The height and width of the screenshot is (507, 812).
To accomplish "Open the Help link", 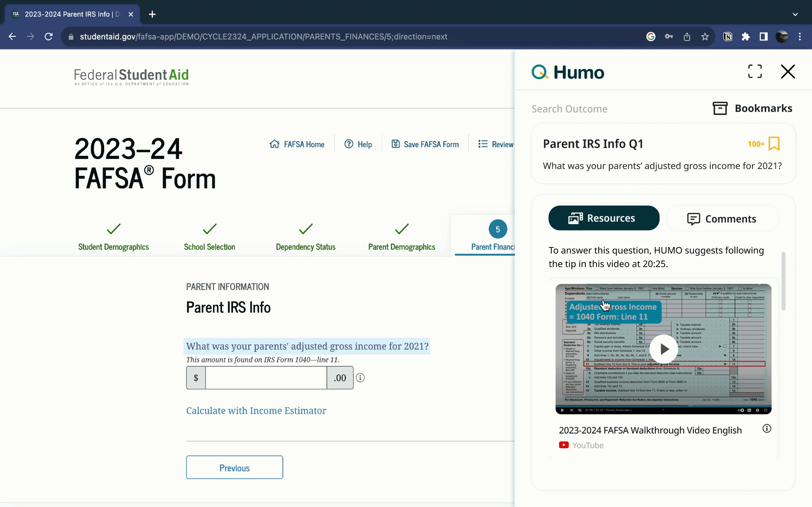I will coord(358,144).
